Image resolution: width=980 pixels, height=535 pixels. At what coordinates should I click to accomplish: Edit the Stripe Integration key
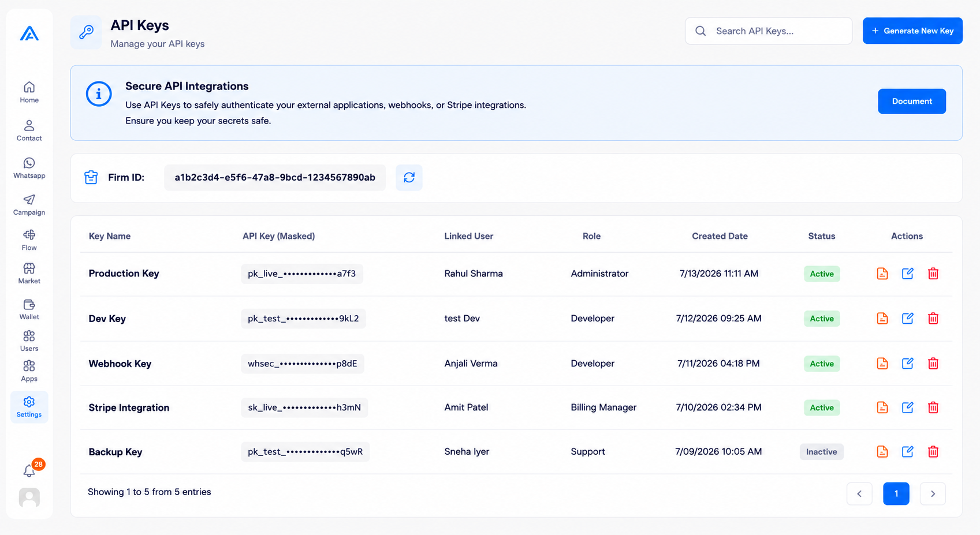click(x=907, y=407)
